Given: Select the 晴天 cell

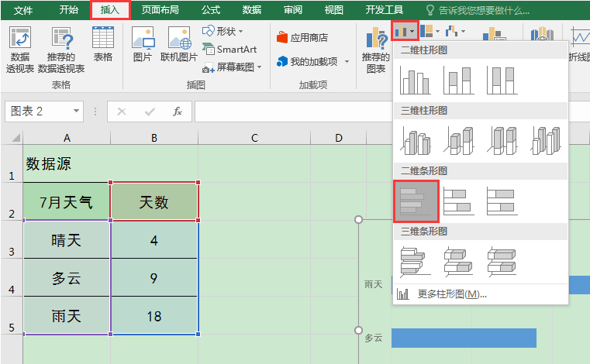Looking at the screenshot, I should coord(67,240).
